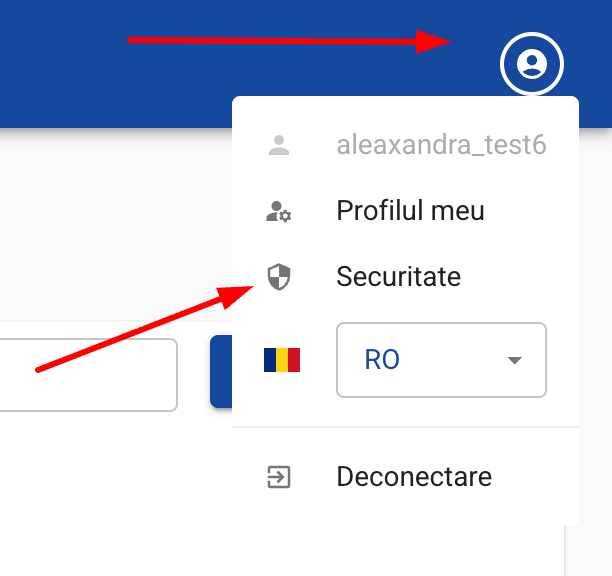Click the RO label in language selector
This screenshot has height=576, width=612.
tap(382, 360)
